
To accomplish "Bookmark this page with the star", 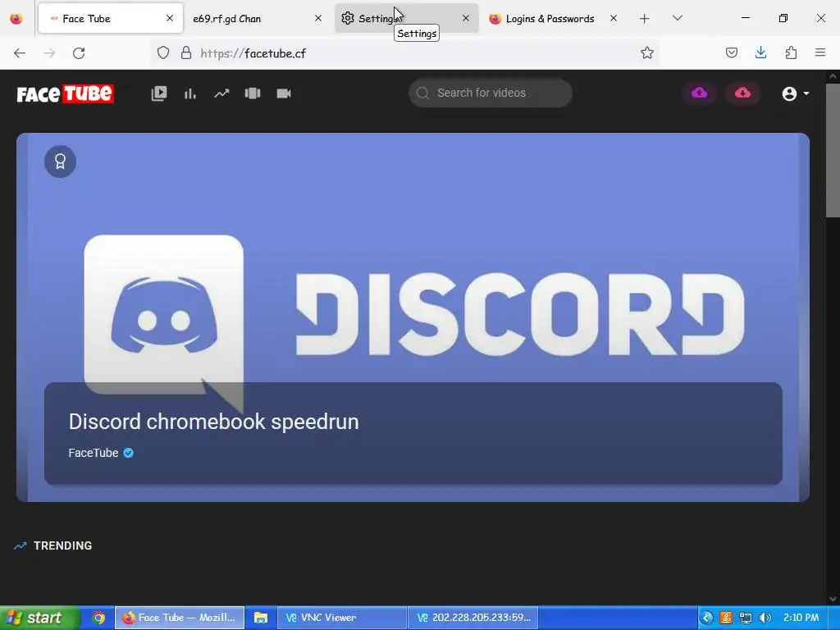I will tap(647, 52).
